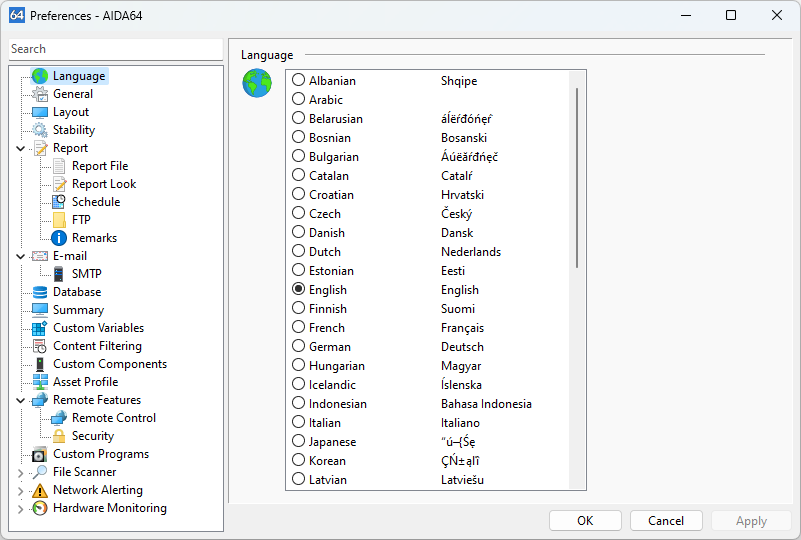
Task: Click the SMTP server icon
Action: (x=59, y=274)
